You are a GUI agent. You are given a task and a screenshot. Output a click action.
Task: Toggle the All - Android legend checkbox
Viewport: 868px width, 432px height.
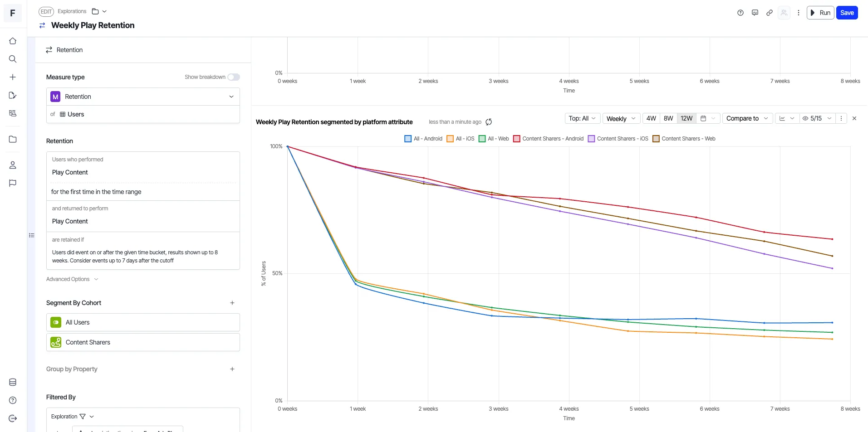pyautogui.click(x=408, y=139)
